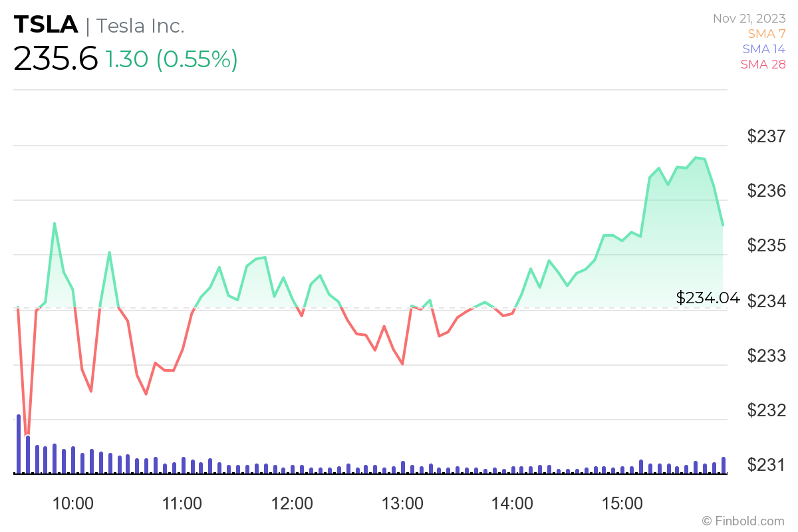Click the green 1.30 (0.55%) change value

tap(171, 59)
